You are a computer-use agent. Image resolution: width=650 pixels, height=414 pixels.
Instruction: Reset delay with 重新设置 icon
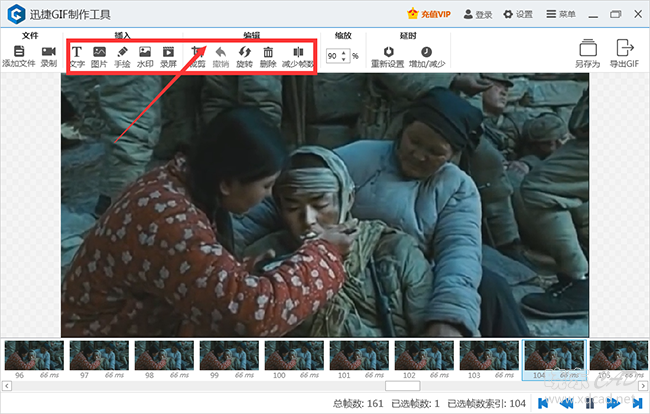coord(388,52)
